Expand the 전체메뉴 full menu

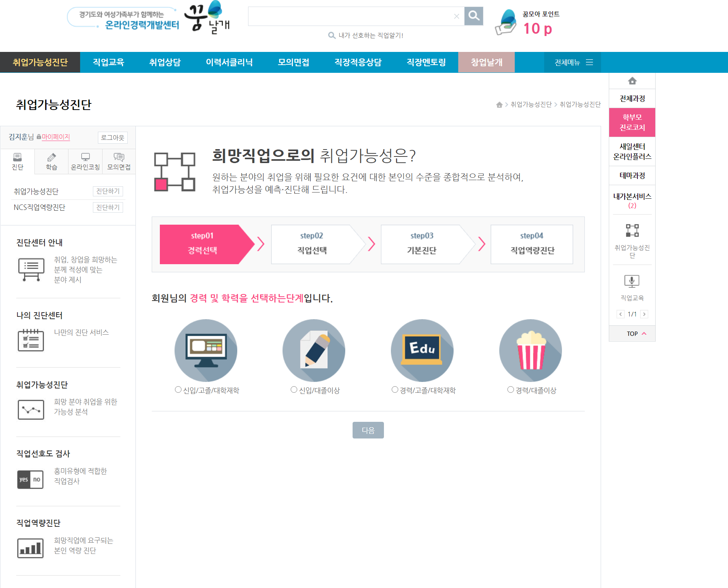pyautogui.click(x=573, y=62)
